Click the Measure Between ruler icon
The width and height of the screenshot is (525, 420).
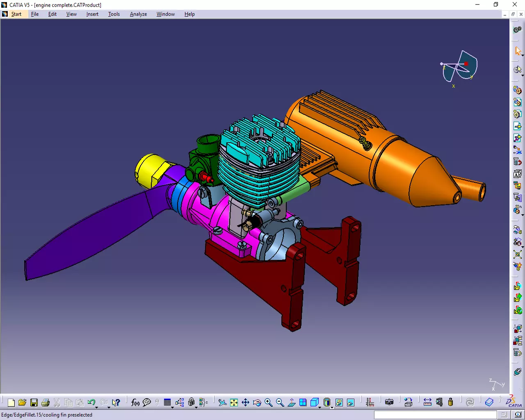coord(427,402)
